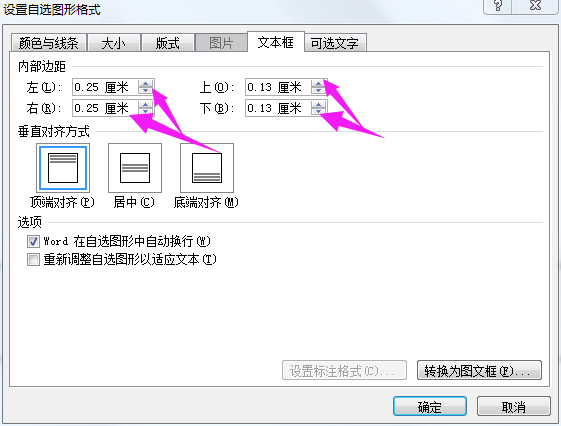This screenshot has width=561, height=426.
Task: Decrease the right margin with down arrow
Action: click(145, 111)
